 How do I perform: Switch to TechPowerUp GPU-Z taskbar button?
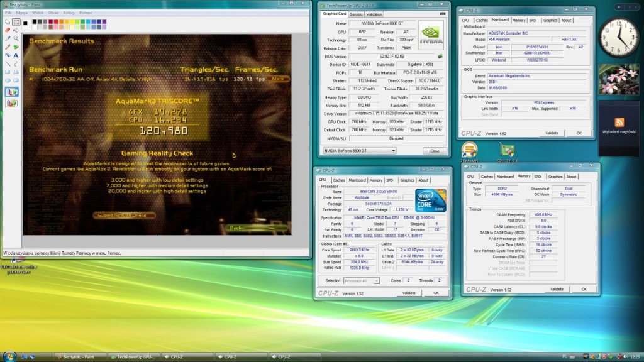point(133,357)
